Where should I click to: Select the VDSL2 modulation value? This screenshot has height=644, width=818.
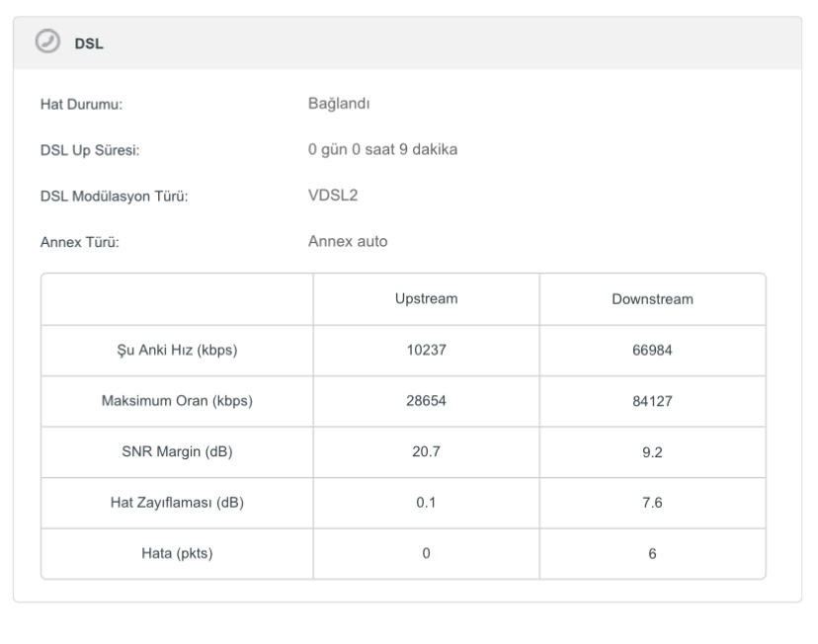point(333,195)
